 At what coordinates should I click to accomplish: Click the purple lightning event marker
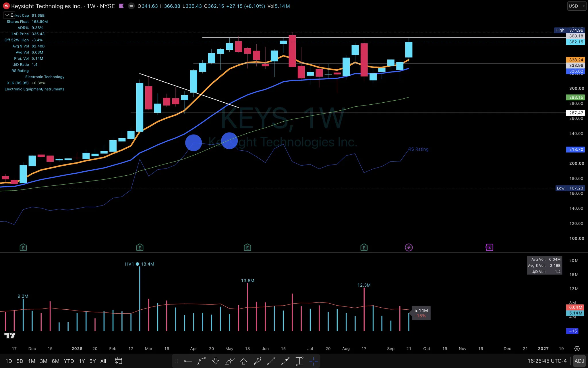tap(409, 248)
